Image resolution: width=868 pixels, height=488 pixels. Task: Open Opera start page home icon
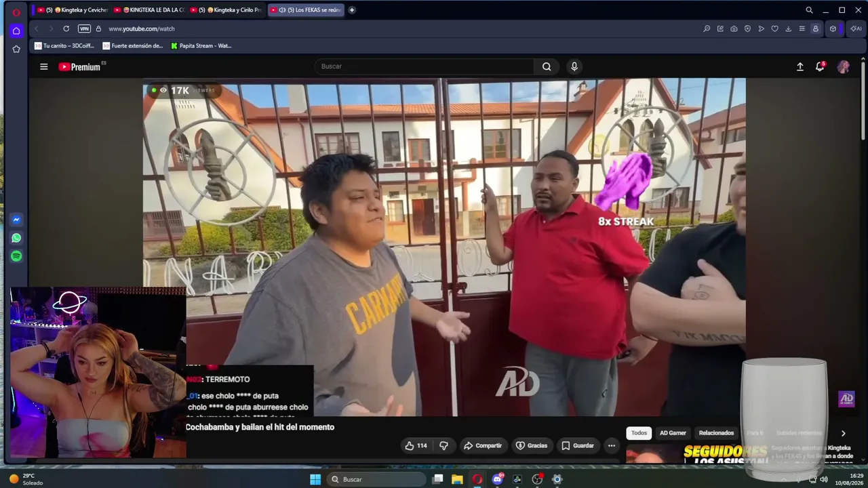(16, 30)
